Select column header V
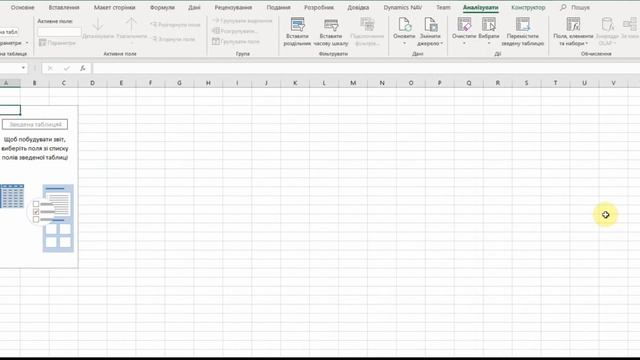Image resolution: width=640 pixels, height=360 pixels. pyautogui.click(x=613, y=83)
